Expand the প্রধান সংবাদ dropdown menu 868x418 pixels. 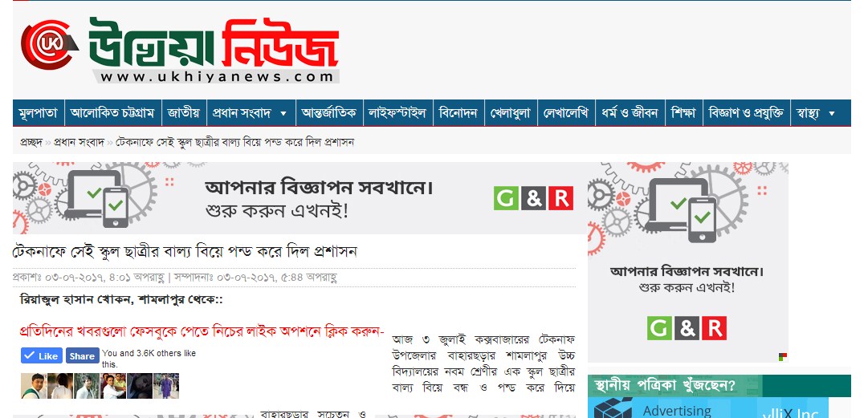[x=283, y=113]
